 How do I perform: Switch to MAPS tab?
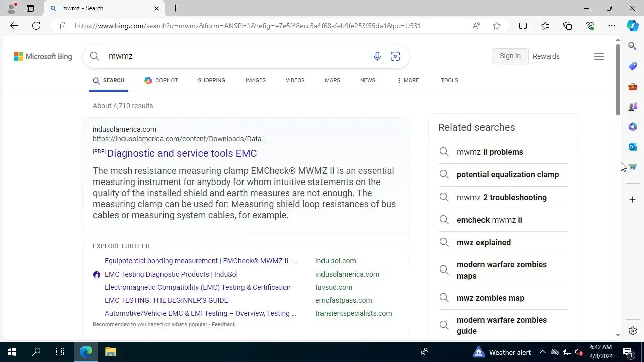coord(332,80)
